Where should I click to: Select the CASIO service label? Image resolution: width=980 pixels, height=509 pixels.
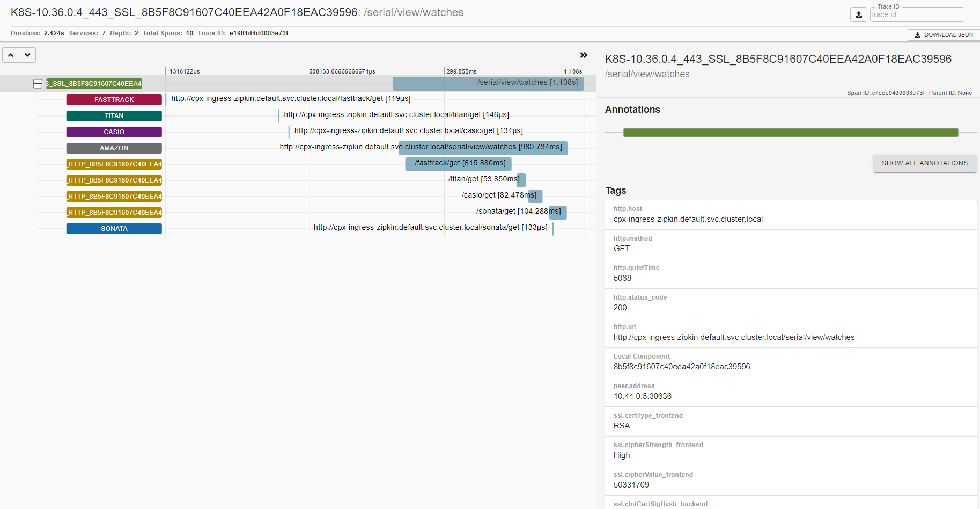(x=114, y=132)
